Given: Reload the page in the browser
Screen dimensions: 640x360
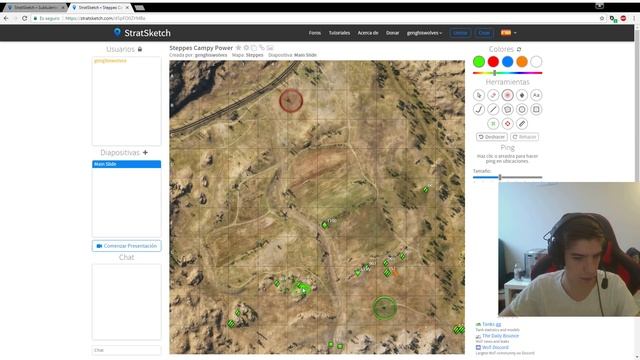Looking at the screenshot, I should click(x=24, y=18).
